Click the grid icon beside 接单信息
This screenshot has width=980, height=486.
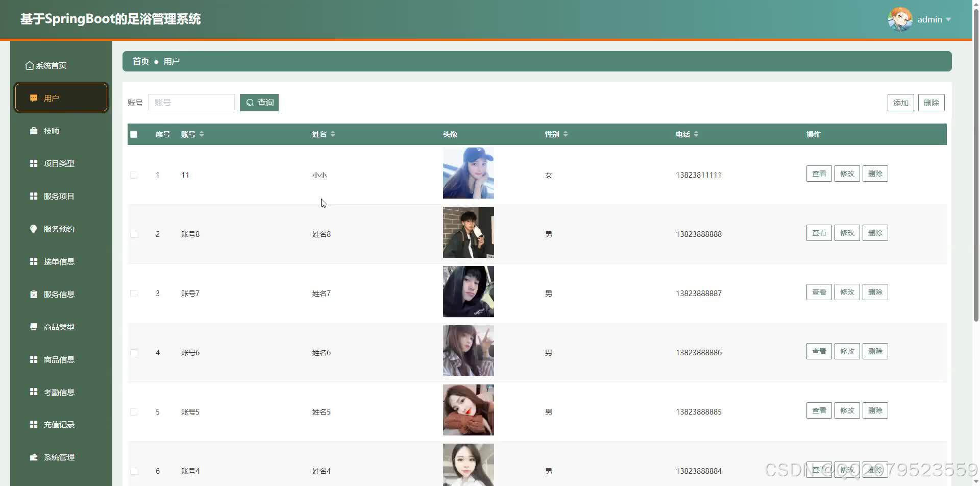point(34,261)
